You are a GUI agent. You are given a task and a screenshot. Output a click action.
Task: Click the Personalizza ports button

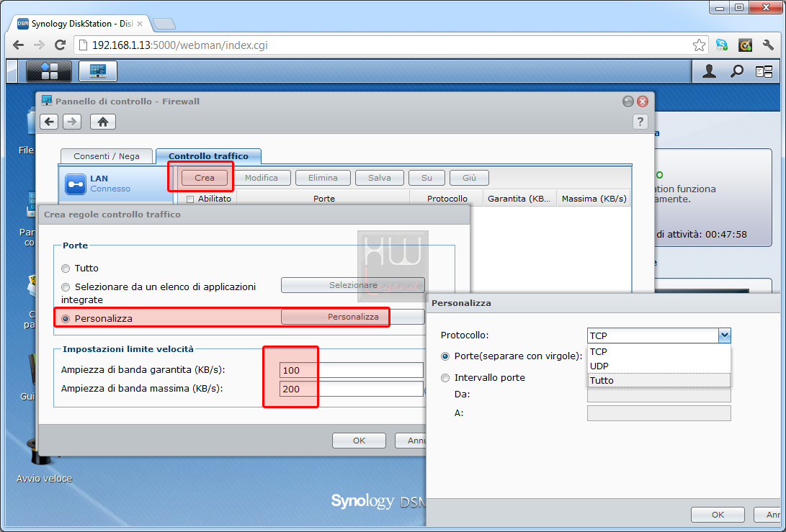pos(353,317)
